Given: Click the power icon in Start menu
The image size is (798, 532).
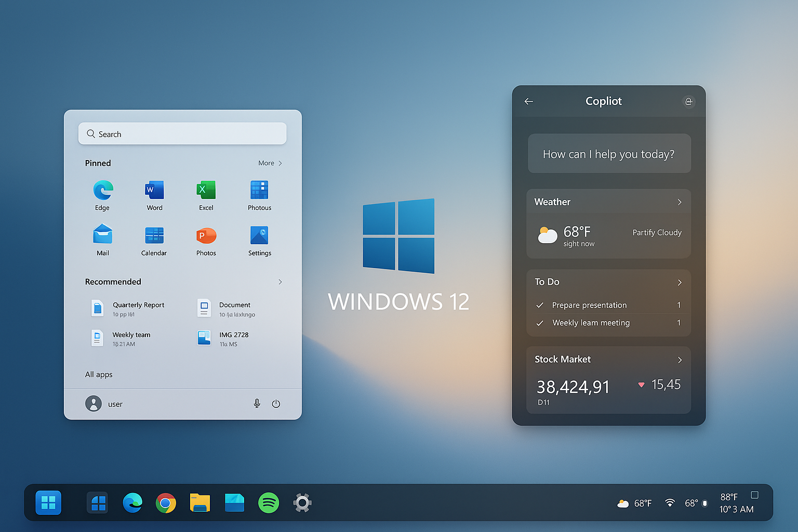Looking at the screenshot, I should 276,404.
